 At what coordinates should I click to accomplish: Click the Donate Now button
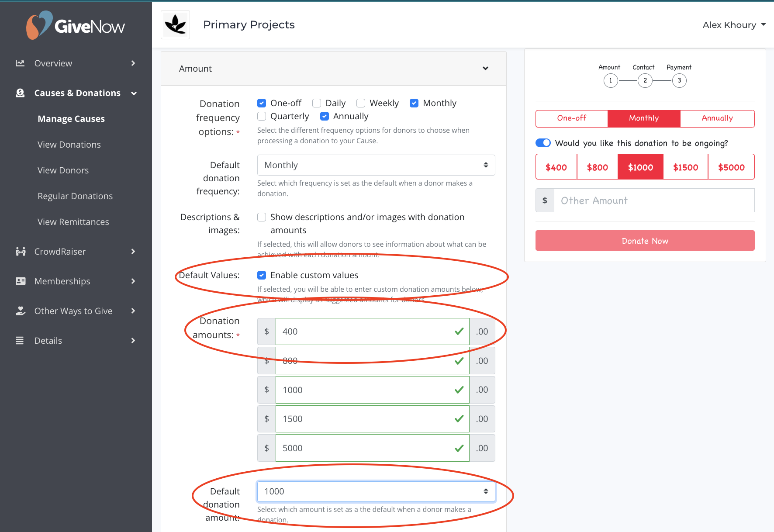click(645, 241)
